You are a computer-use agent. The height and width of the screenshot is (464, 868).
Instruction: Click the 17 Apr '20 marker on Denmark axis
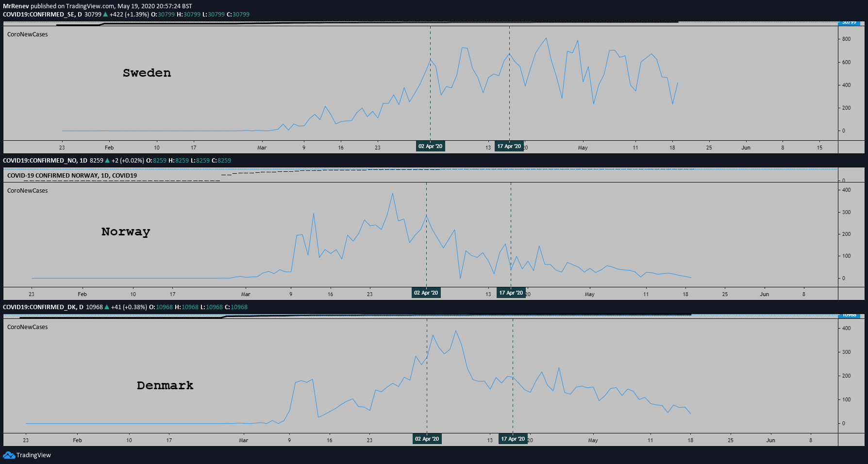pos(513,439)
